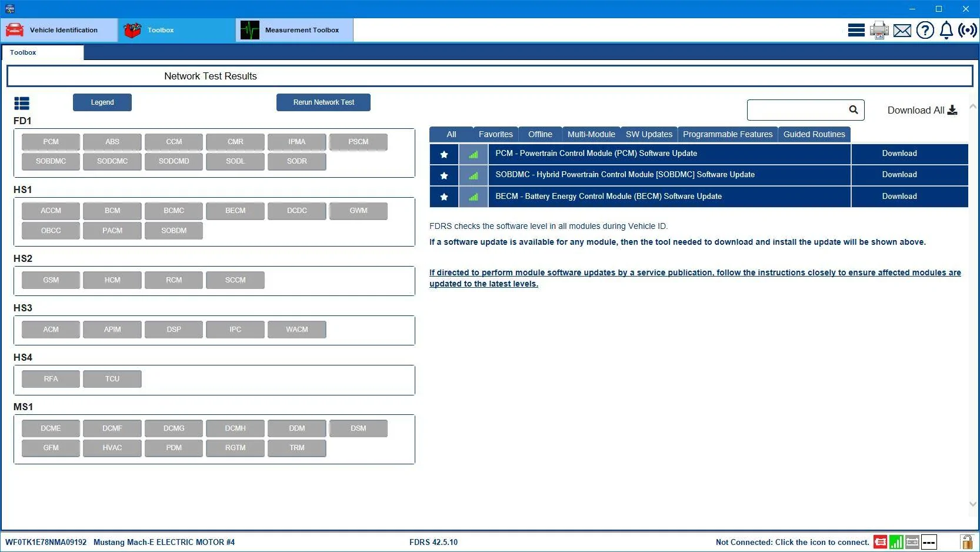
Task: Click the gray device icon in status bar
Action: pyautogui.click(x=912, y=542)
